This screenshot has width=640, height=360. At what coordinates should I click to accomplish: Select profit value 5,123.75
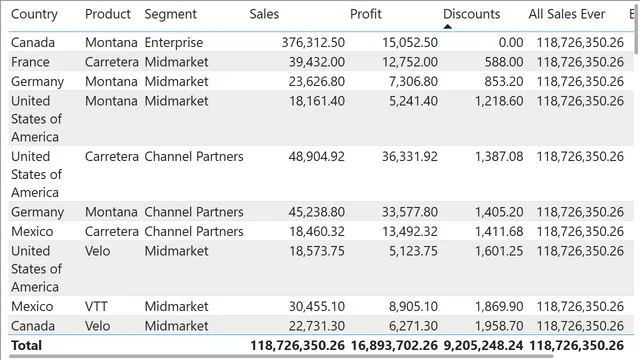click(413, 251)
